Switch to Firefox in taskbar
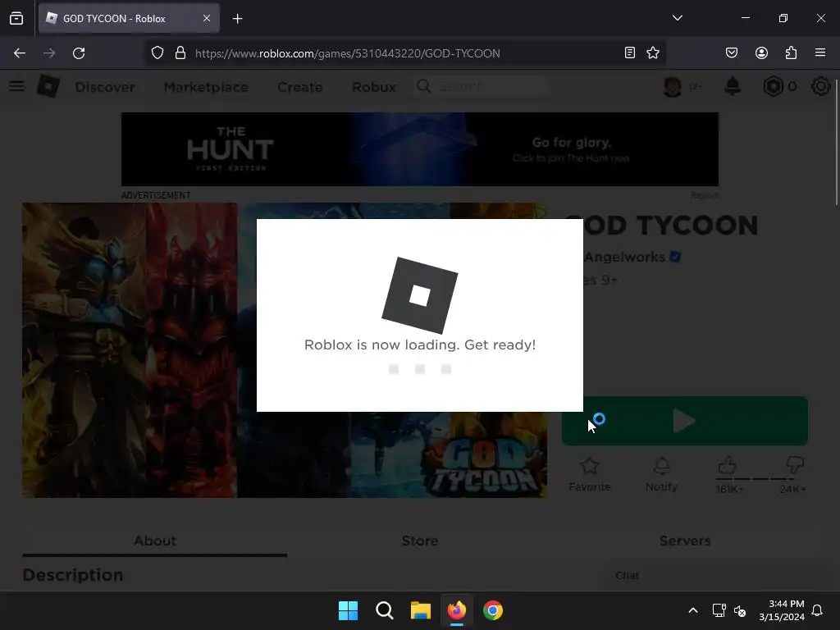 click(456, 610)
